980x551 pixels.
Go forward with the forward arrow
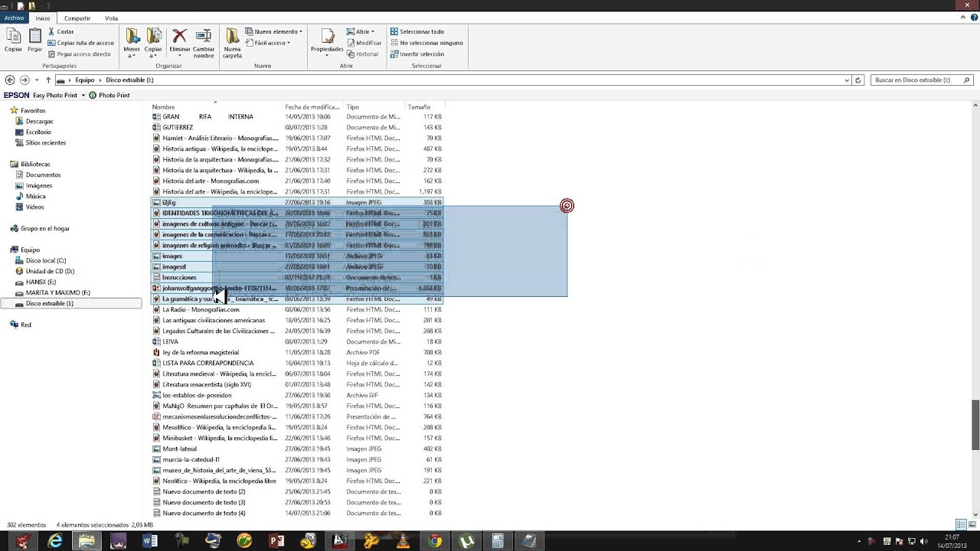point(24,80)
